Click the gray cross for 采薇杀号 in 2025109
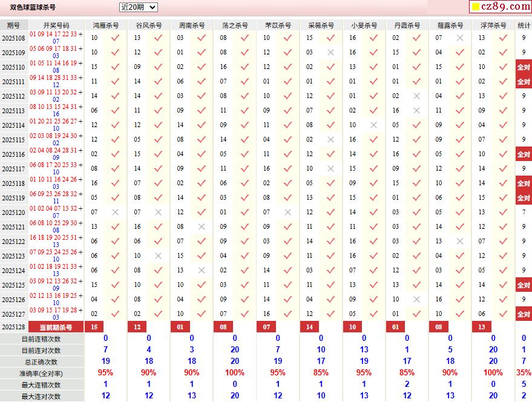Screen dimensions: 532x402 (330, 52)
